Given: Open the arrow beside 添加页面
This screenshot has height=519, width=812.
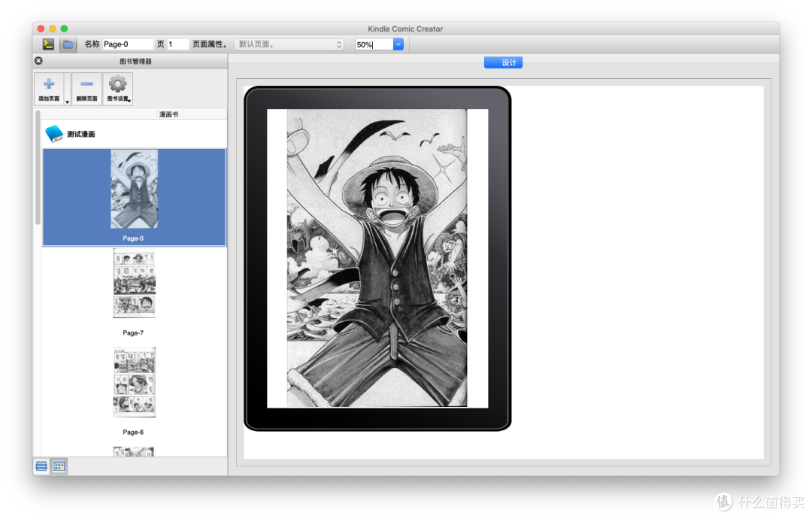Looking at the screenshot, I should [x=68, y=102].
